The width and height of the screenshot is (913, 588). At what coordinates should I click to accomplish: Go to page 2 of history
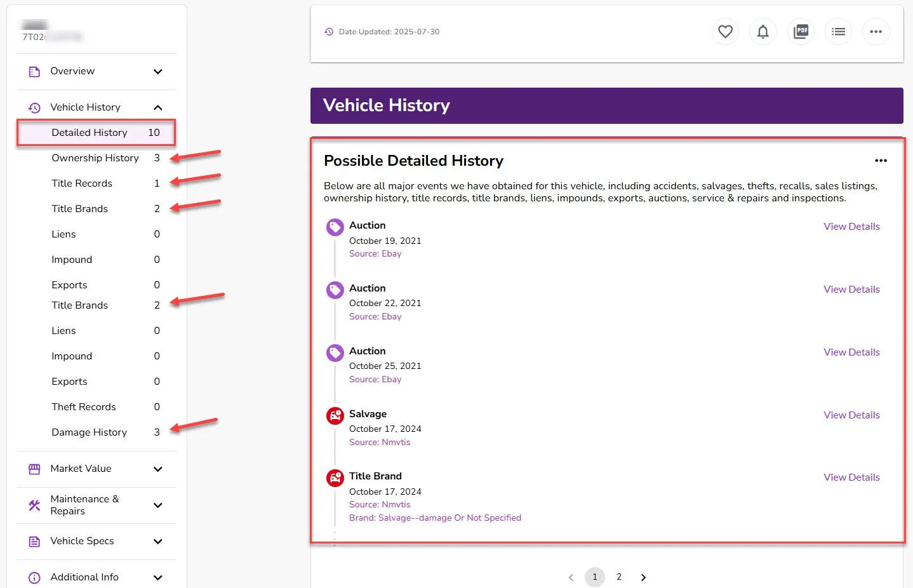(619, 577)
